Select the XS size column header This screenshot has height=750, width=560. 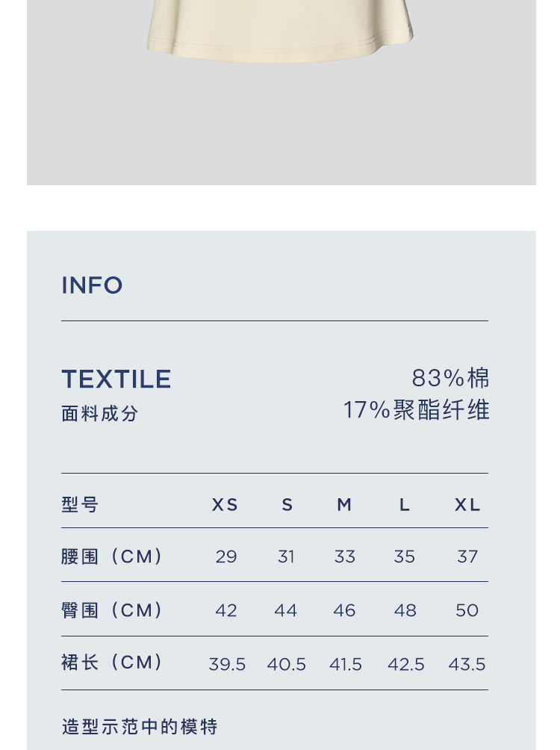pyautogui.click(x=225, y=505)
